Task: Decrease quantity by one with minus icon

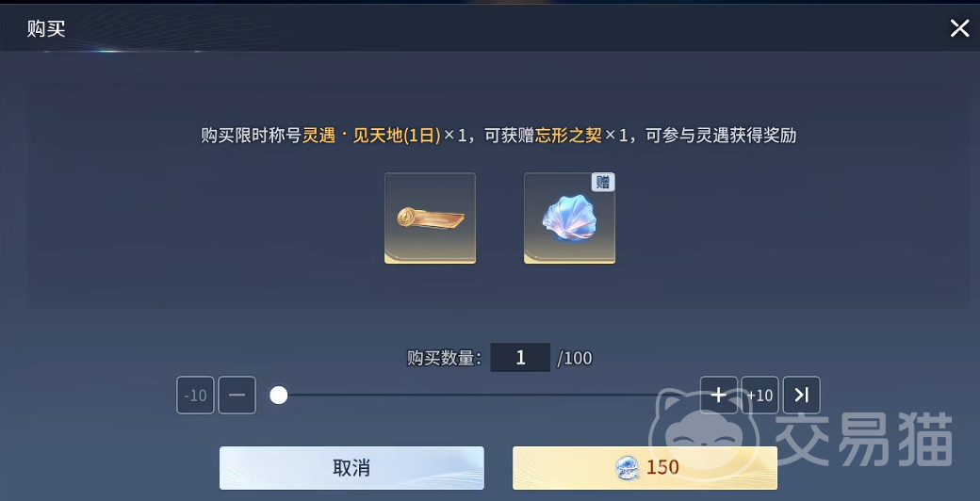Action: point(237,395)
